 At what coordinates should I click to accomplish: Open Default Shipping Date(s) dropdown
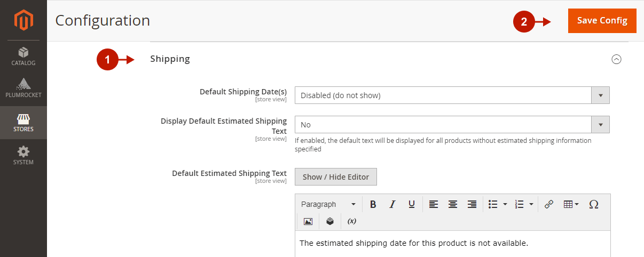coord(452,95)
